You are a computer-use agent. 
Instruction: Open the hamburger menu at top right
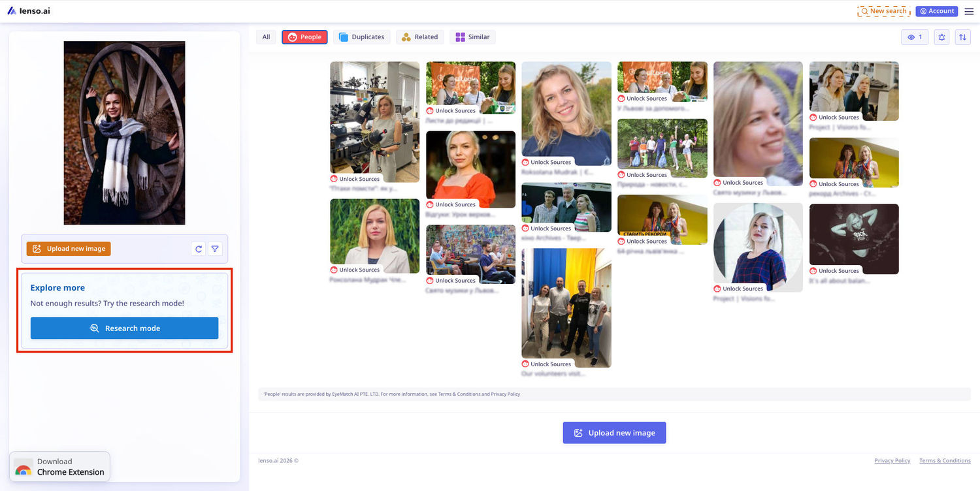(x=970, y=10)
